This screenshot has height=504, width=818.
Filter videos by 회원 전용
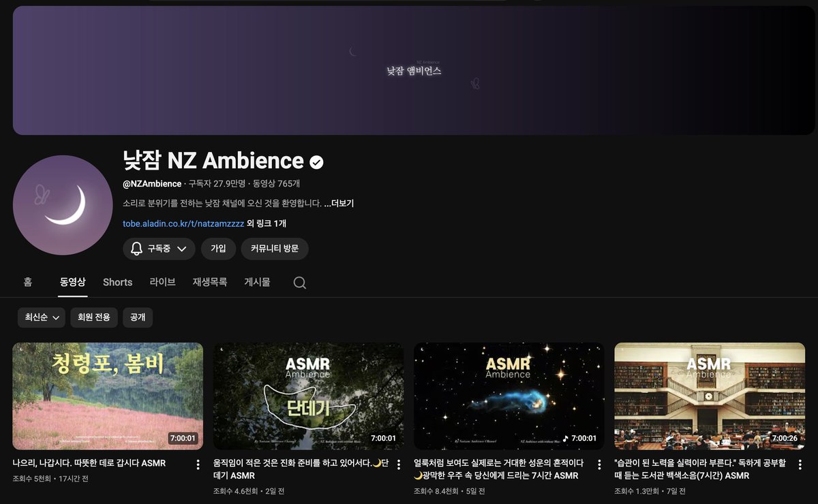click(x=94, y=317)
